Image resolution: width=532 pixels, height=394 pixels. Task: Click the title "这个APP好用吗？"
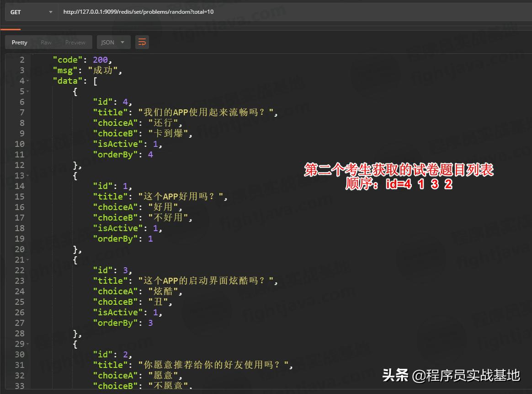pos(181,196)
